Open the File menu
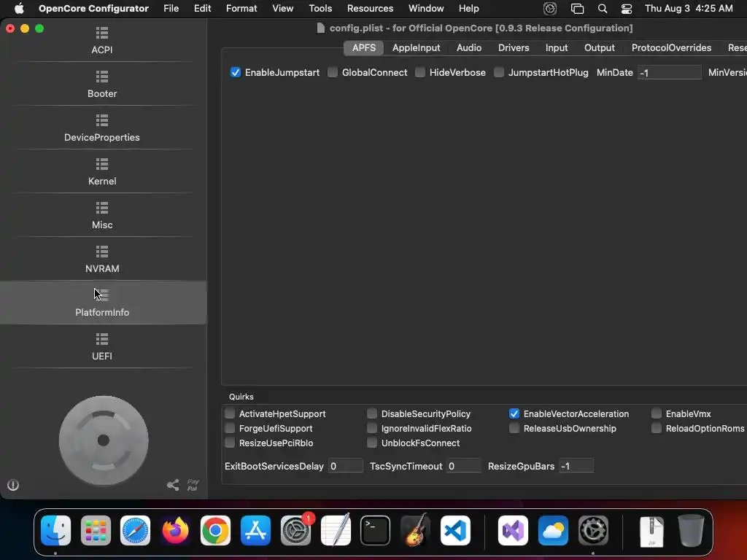 coord(171,9)
